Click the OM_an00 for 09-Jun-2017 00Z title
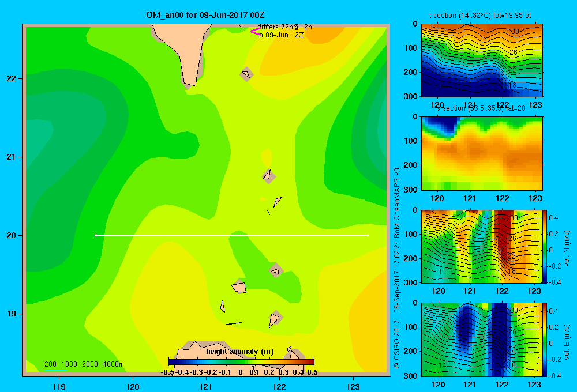This screenshot has height=392, width=577. (x=205, y=15)
